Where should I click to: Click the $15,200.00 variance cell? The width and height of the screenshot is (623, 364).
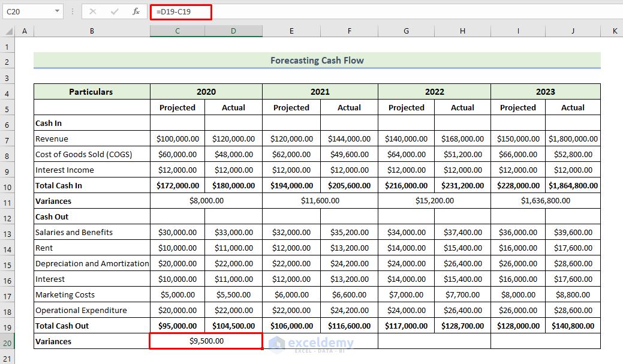pos(435,201)
